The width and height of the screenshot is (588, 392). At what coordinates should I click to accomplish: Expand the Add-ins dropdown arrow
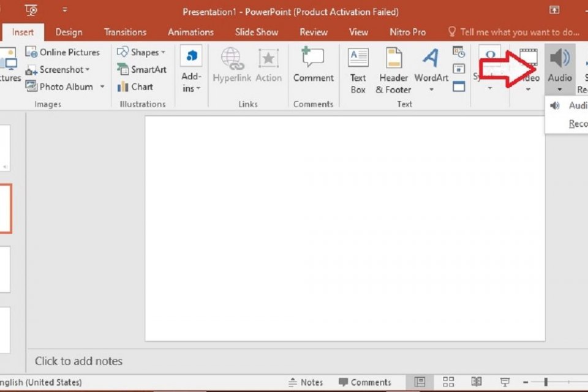pos(198,89)
